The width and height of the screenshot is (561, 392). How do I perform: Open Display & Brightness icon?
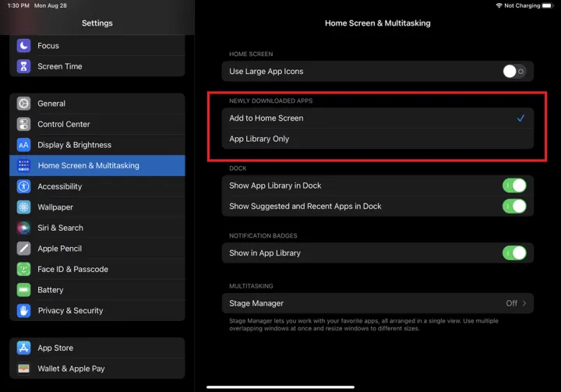click(23, 145)
